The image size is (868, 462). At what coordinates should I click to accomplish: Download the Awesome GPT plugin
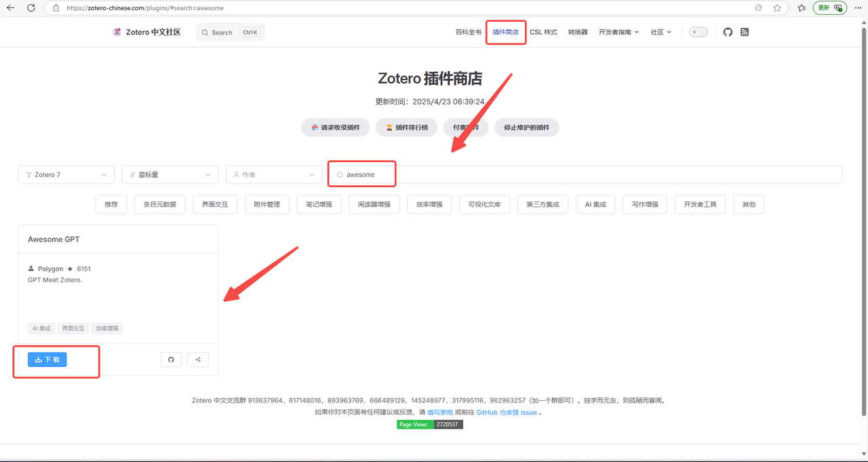47,360
